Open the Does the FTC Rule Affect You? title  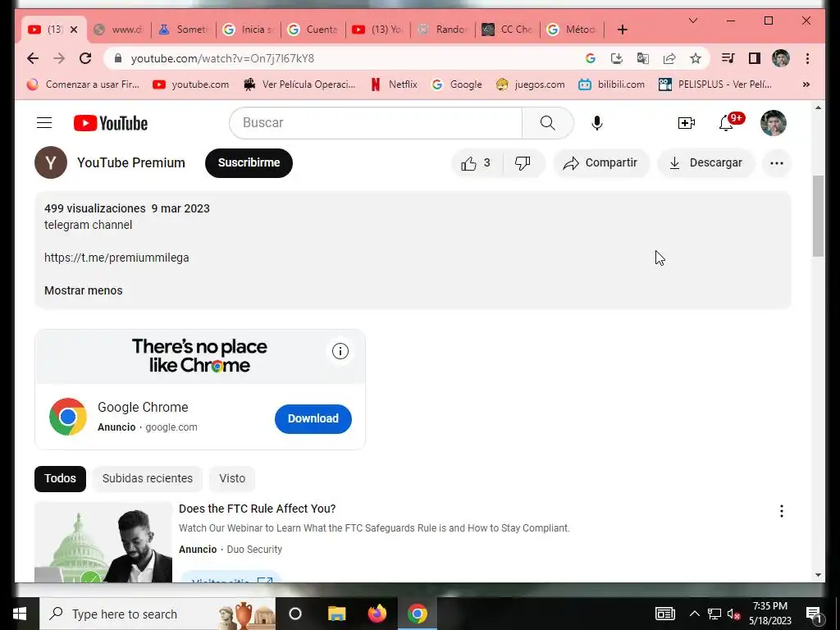pyautogui.click(x=257, y=509)
